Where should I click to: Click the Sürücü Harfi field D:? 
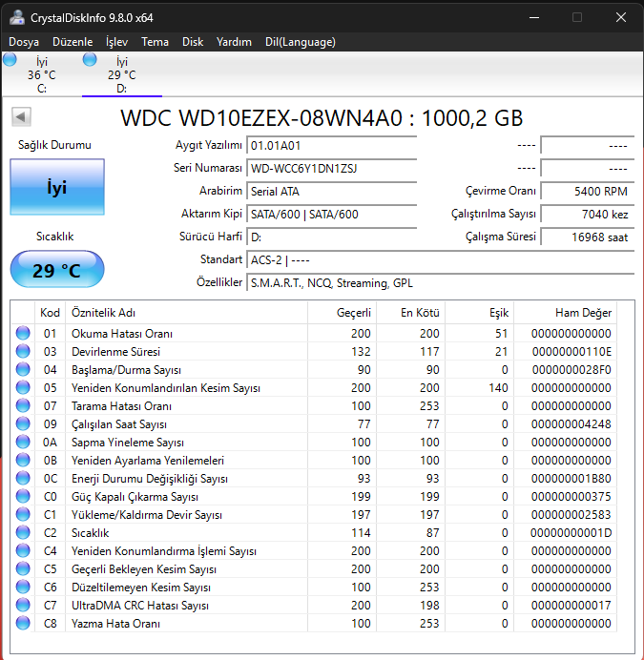click(x=331, y=237)
